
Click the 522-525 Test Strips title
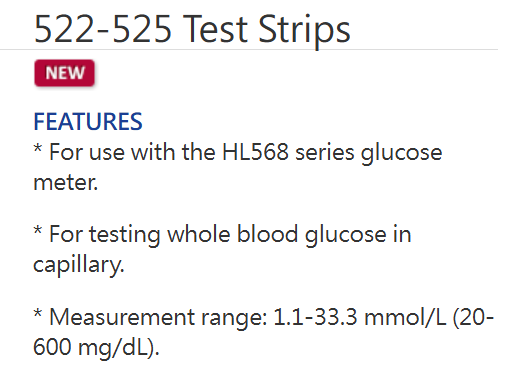(x=192, y=30)
